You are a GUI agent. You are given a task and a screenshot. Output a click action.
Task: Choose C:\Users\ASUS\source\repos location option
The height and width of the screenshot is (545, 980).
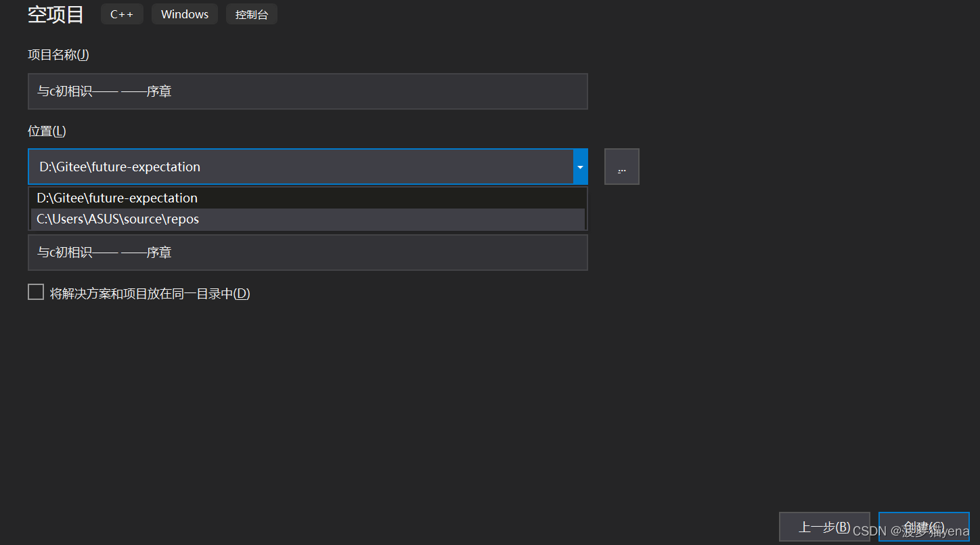coord(308,219)
